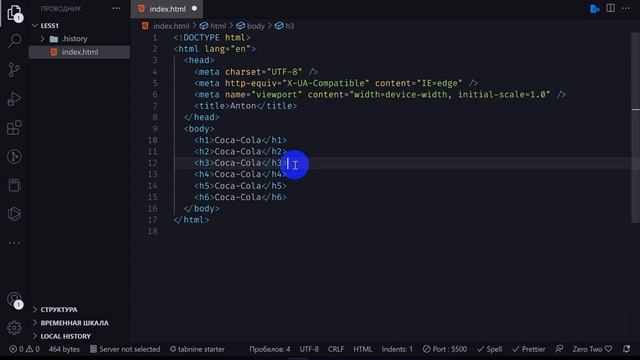Place cursor in h1 Coca-Cola line
Viewport: 640px width, 360px height.
[240, 140]
